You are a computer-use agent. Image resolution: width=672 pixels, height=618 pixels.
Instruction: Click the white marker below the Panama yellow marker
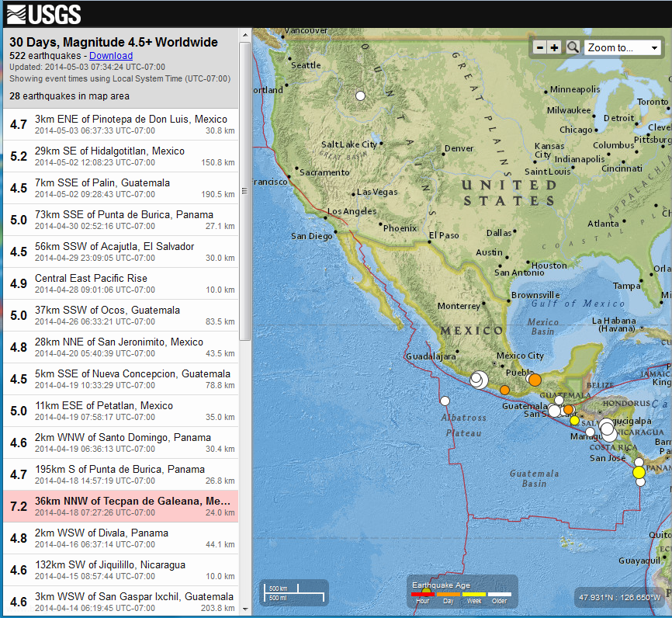[640, 482]
